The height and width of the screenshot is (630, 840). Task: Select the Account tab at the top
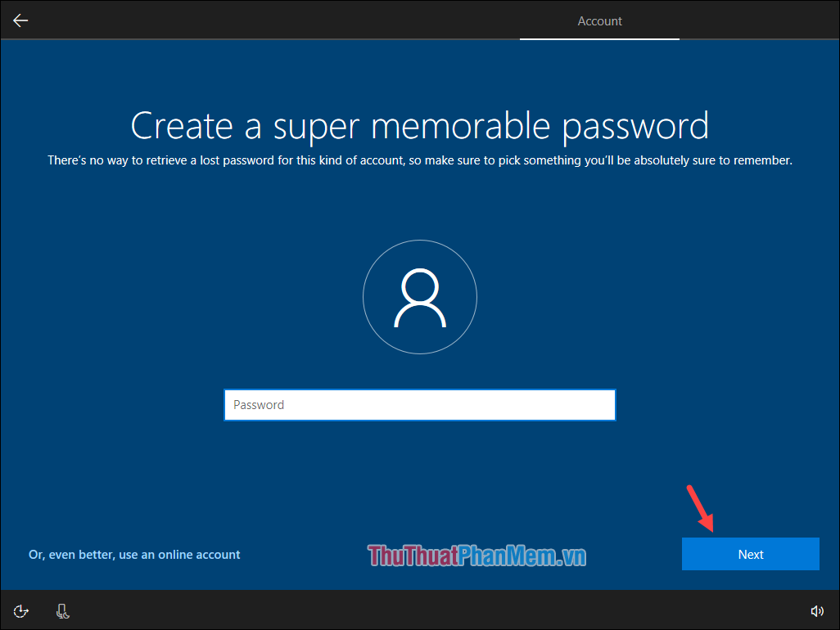pyautogui.click(x=599, y=20)
